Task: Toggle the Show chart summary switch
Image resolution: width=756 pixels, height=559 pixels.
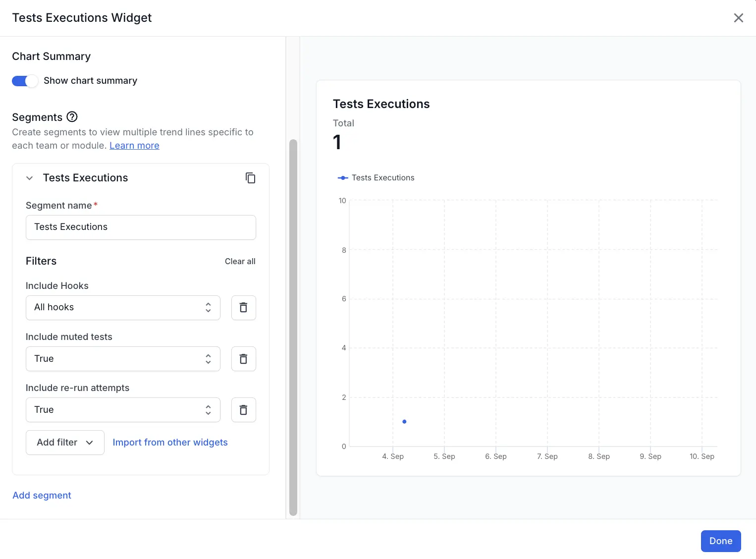Action: pyautogui.click(x=25, y=81)
